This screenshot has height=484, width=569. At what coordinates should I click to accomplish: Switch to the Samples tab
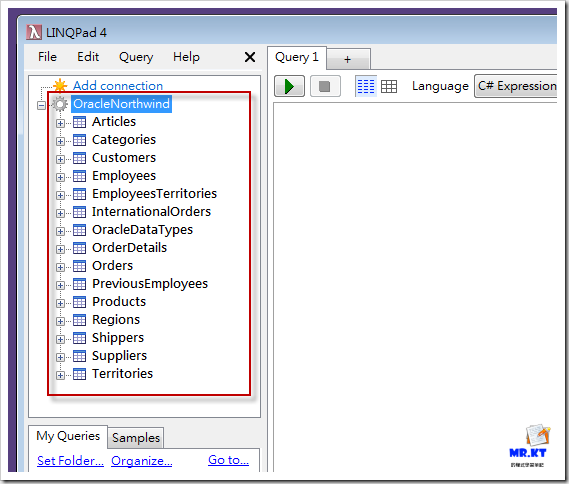click(x=136, y=438)
